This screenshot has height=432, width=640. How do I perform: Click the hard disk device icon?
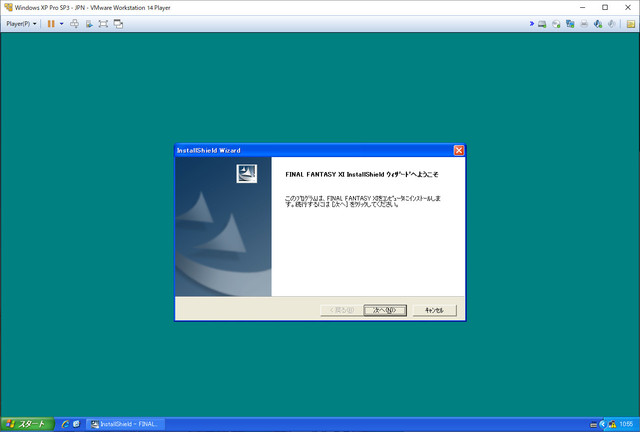pyautogui.click(x=542, y=24)
